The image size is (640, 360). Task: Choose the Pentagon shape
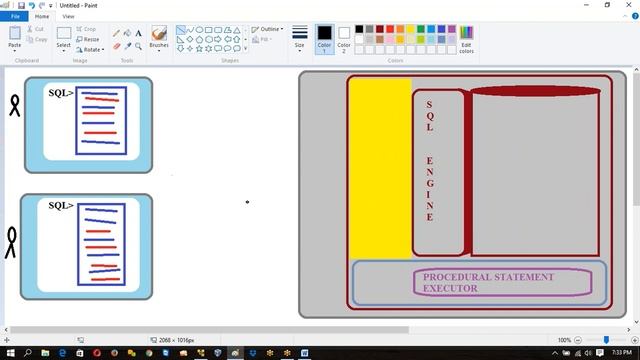click(x=199, y=39)
